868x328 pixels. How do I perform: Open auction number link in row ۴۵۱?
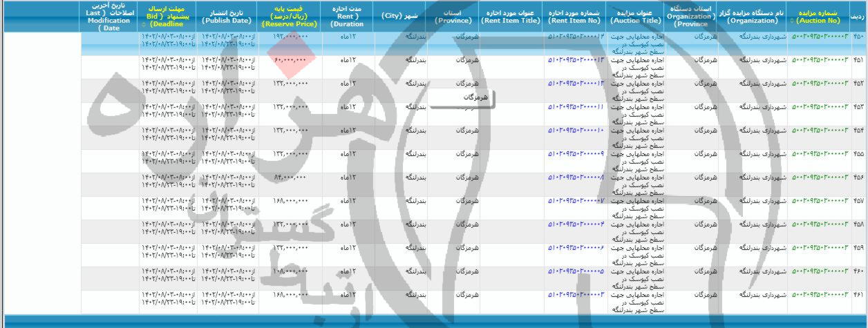point(820,61)
